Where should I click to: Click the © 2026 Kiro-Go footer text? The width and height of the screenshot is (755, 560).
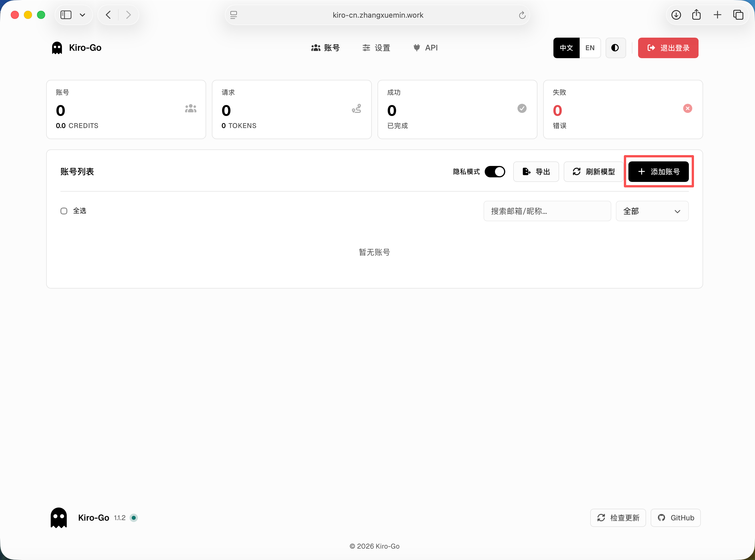pos(374,546)
